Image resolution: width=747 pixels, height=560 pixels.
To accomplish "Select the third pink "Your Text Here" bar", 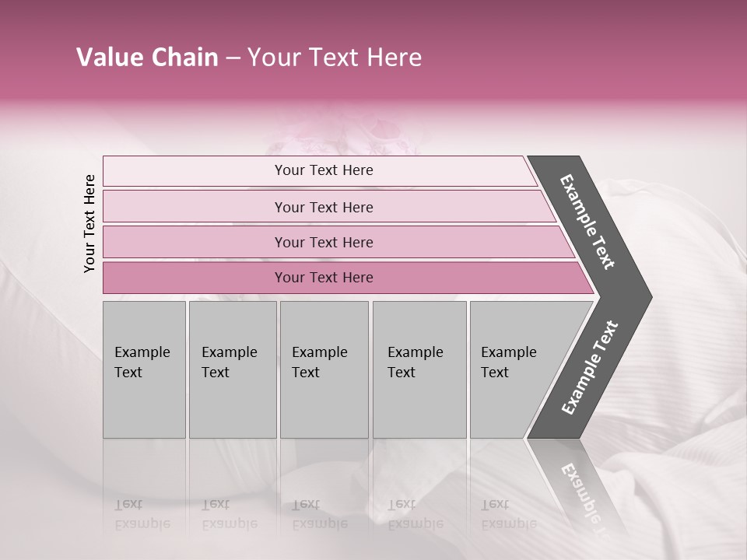I will (324, 242).
